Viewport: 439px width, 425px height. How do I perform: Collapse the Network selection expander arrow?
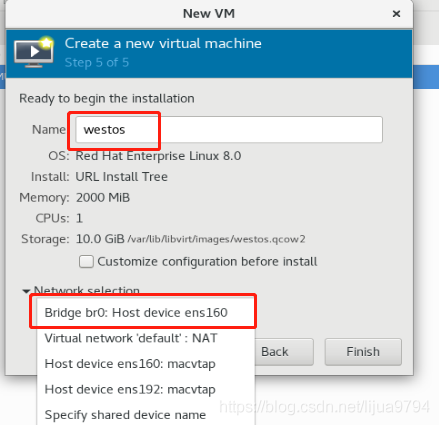pos(26,291)
